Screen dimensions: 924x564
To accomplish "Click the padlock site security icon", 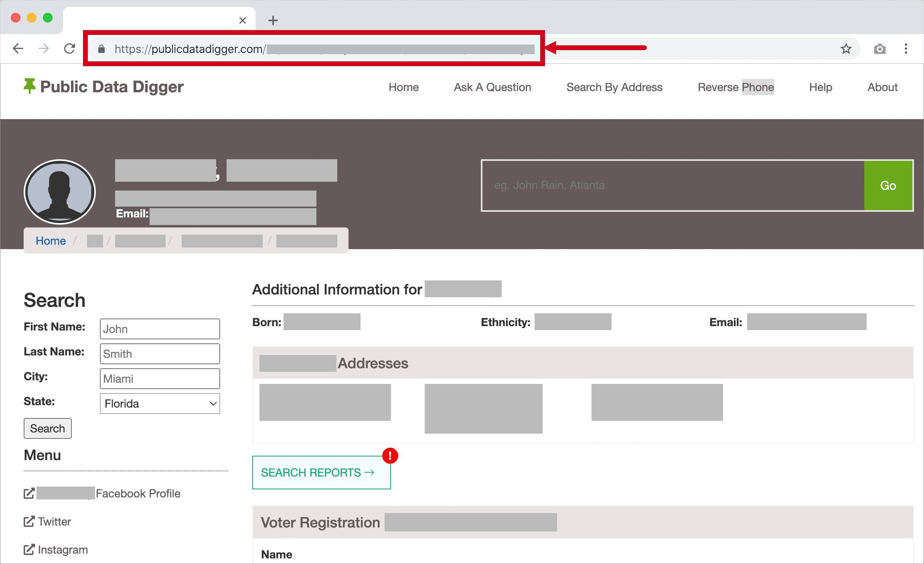I will pos(101,49).
